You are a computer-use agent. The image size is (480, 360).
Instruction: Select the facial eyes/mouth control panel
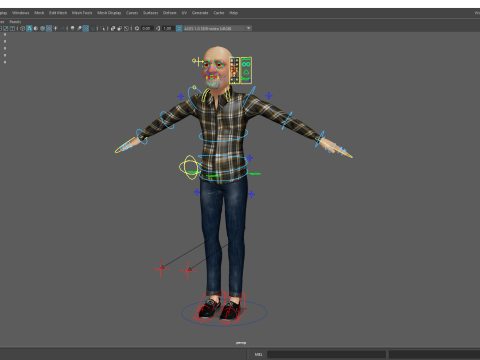pos(246,70)
